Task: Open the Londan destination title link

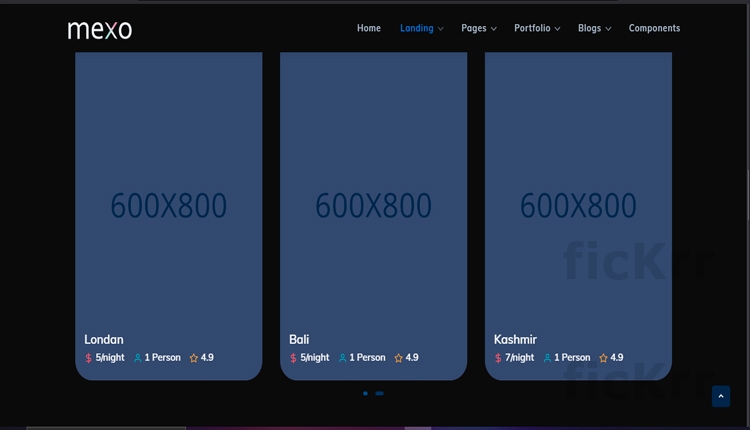Action: [104, 340]
